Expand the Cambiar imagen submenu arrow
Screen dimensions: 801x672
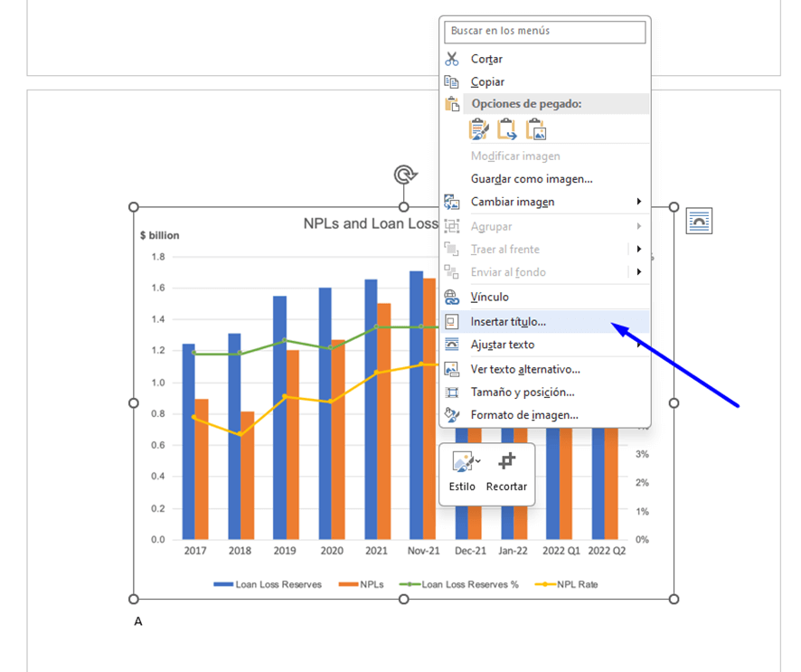click(x=638, y=202)
